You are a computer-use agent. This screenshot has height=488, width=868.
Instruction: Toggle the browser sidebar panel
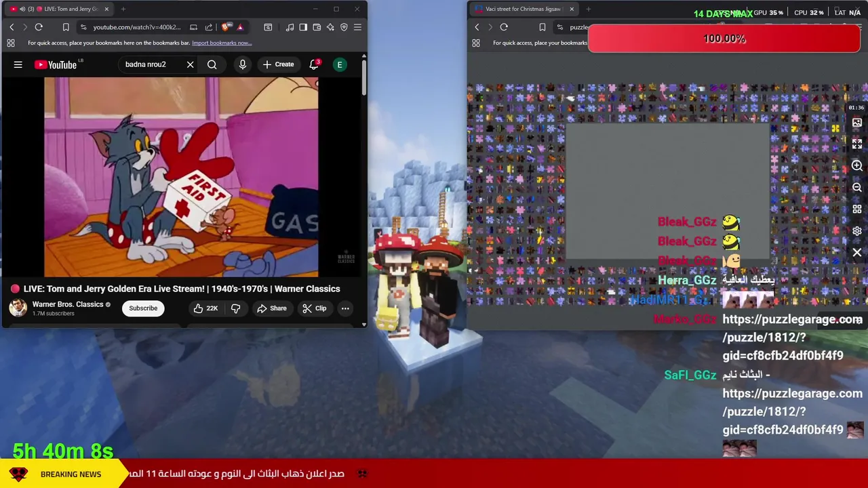click(303, 27)
